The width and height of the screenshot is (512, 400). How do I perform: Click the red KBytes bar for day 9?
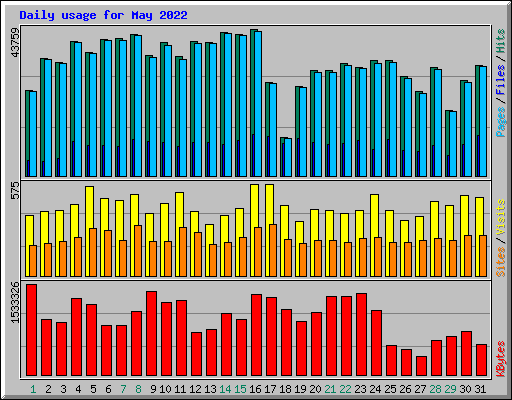(151, 334)
